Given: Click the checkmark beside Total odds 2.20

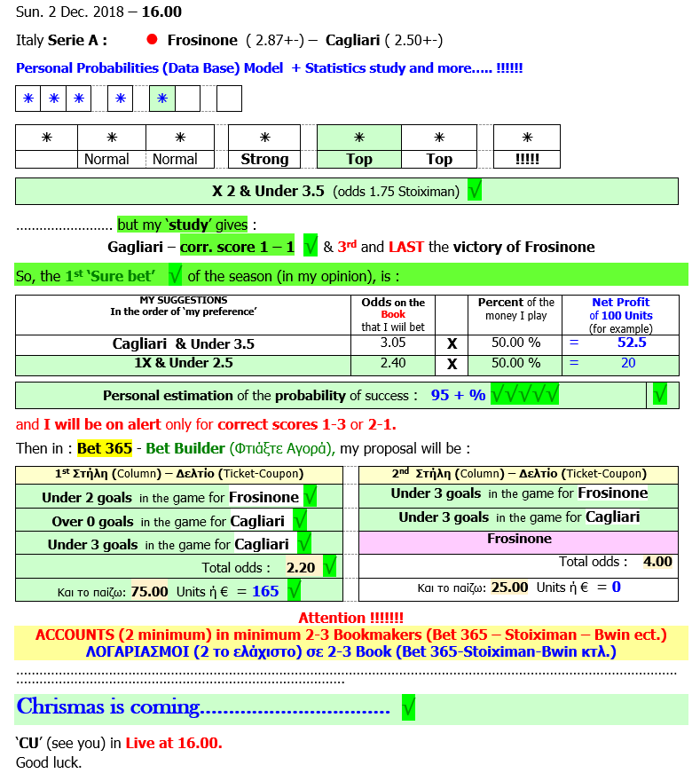Looking at the screenshot, I should (329, 566).
